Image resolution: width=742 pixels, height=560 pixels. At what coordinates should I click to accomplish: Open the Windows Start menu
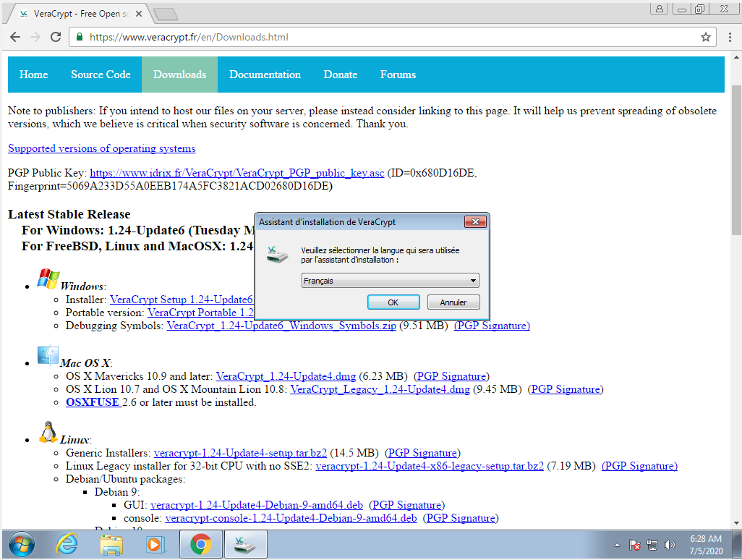click(21, 545)
